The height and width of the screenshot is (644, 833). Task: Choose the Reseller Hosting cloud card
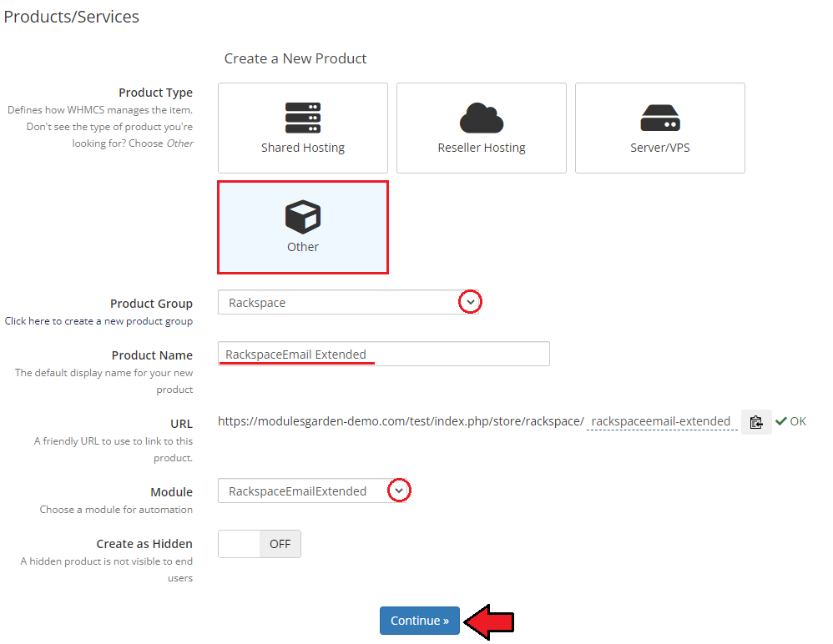(482, 128)
